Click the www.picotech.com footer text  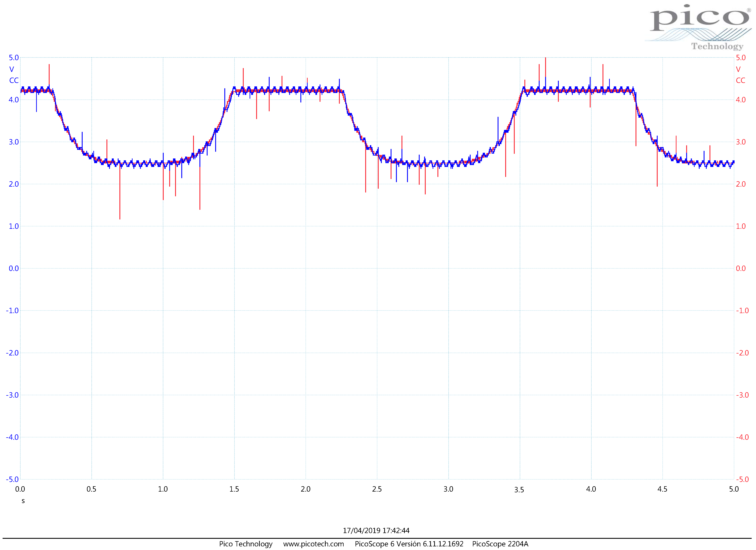click(x=313, y=544)
